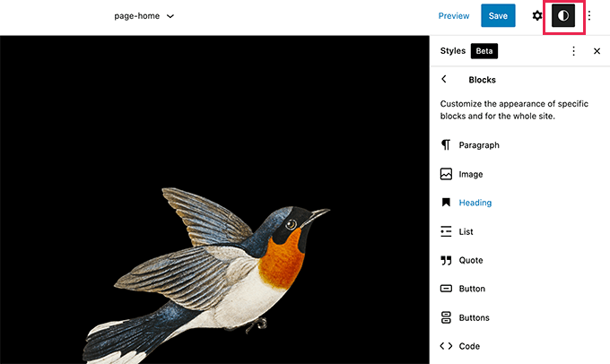
Task: Select the Code block entry
Action: [469, 346]
